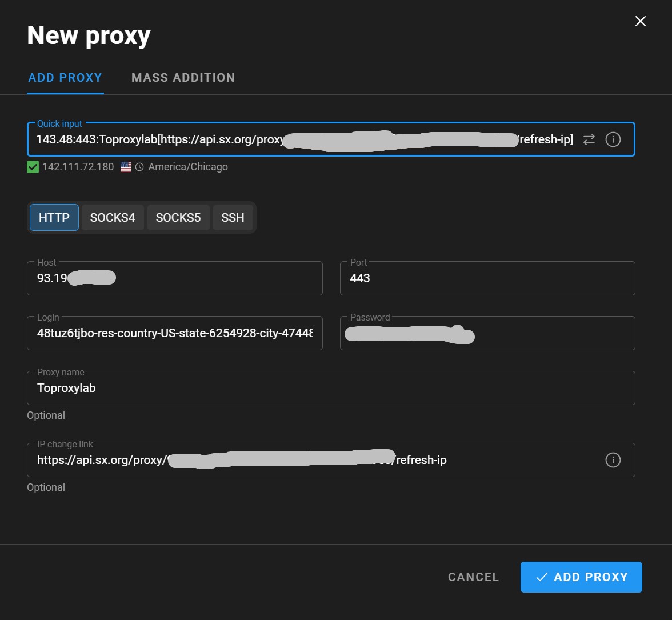Click the Optional hint under IP change link
The height and width of the screenshot is (620, 672).
[46, 487]
